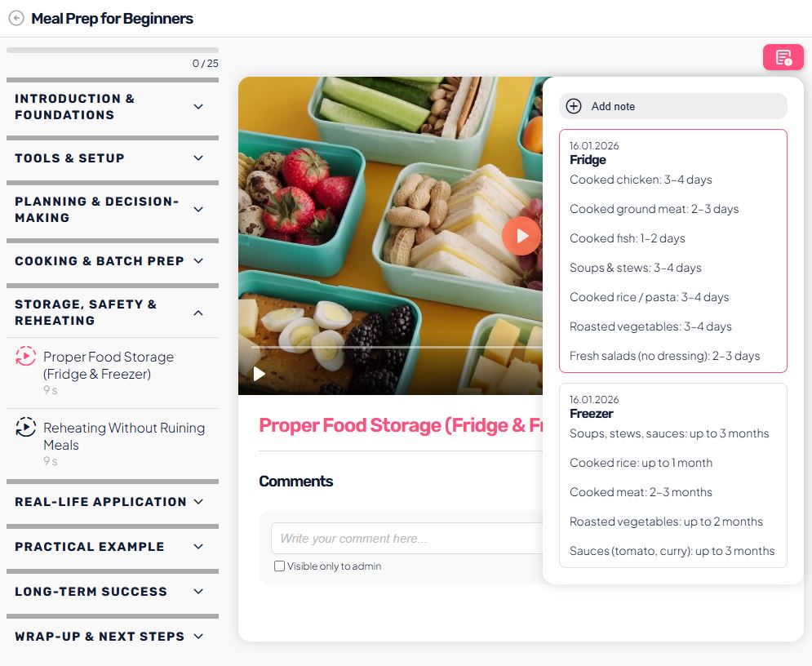Expand the Planning & Decision-Making section
This screenshot has height=666, width=812.
tap(198, 210)
